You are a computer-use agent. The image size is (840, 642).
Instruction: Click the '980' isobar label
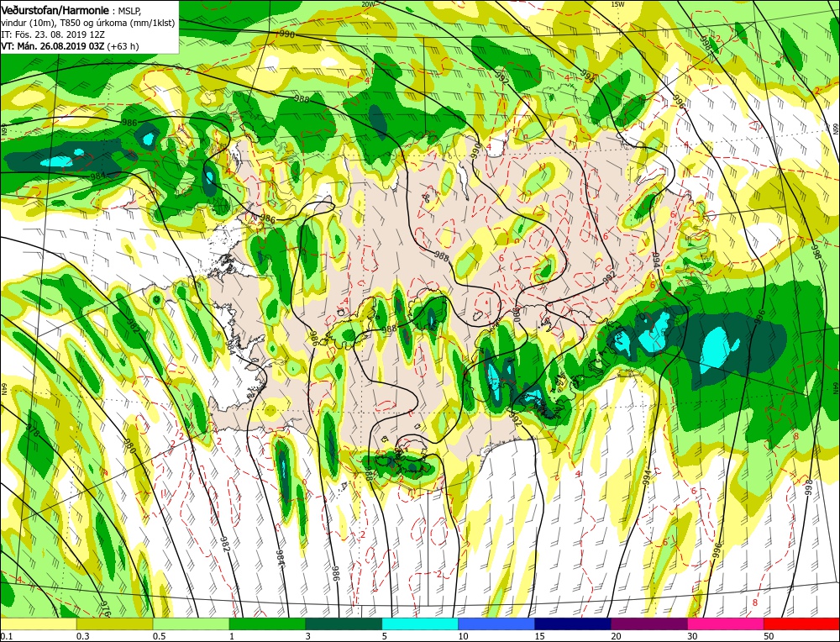click(129, 446)
